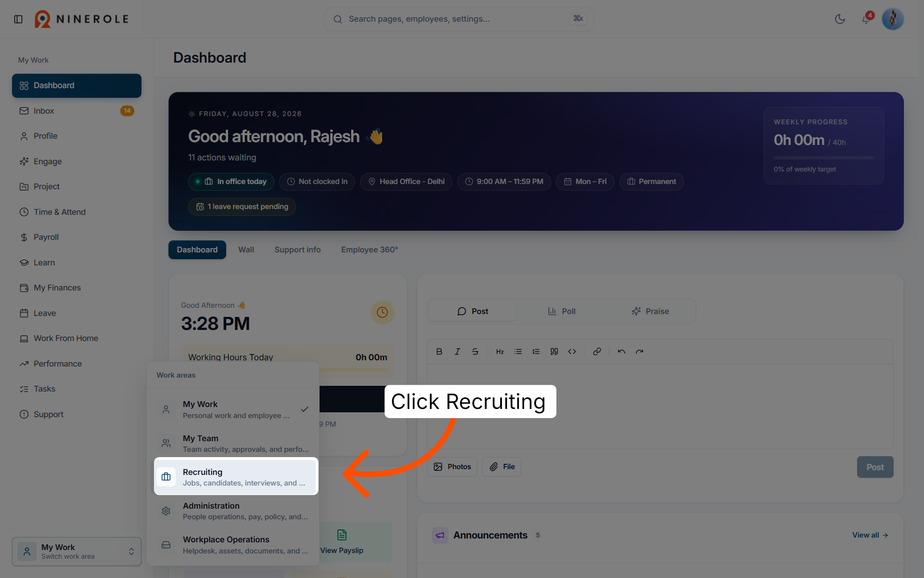Insert blockquote
This screenshot has width=924, height=578.
[554, 352]
